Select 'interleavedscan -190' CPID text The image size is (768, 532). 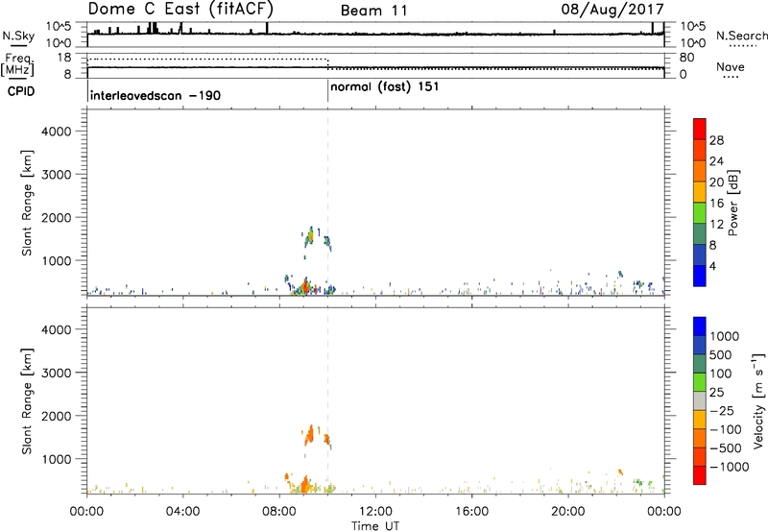tap(156, 95)
